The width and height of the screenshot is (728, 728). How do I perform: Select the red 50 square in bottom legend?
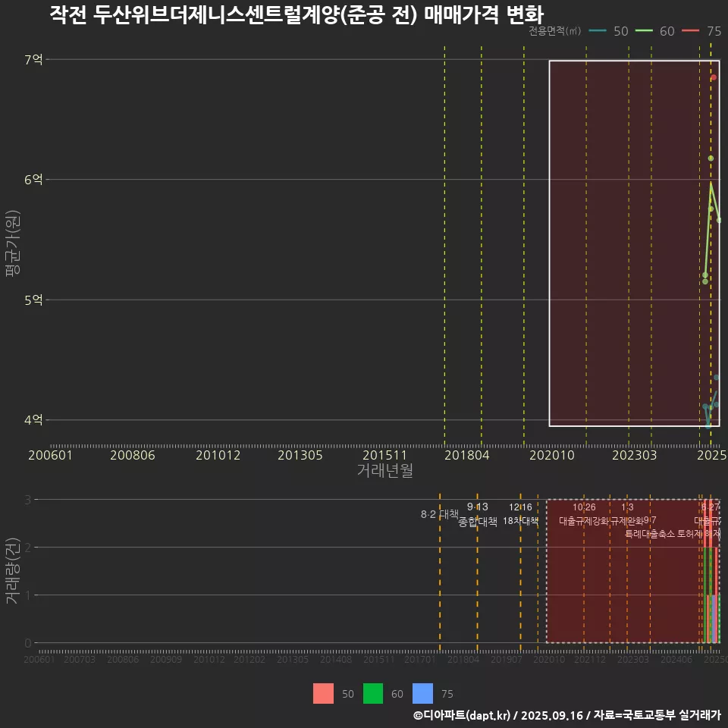point(323,694)
